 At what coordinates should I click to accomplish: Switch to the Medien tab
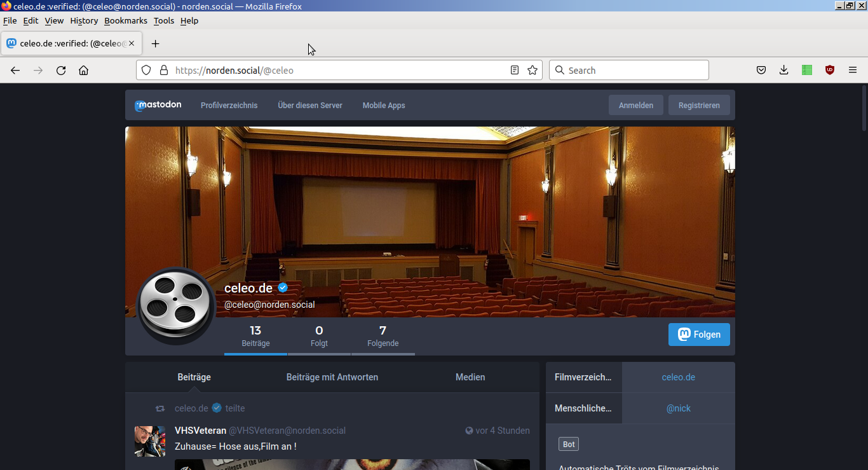470,377
